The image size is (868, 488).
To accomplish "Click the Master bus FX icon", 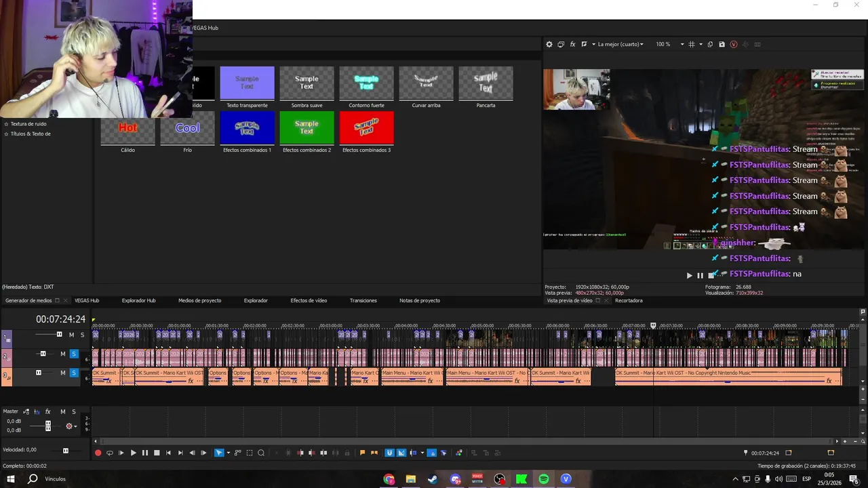I will [47, 411].
